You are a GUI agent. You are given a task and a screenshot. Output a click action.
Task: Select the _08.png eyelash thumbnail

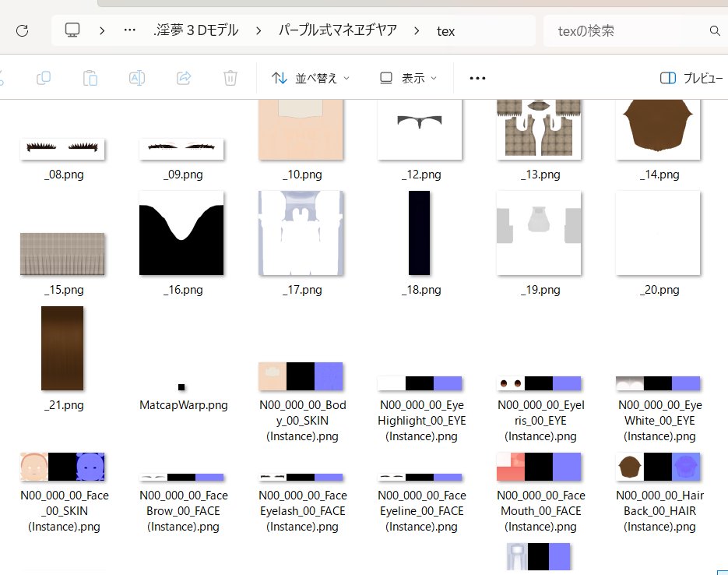[62, 149]
